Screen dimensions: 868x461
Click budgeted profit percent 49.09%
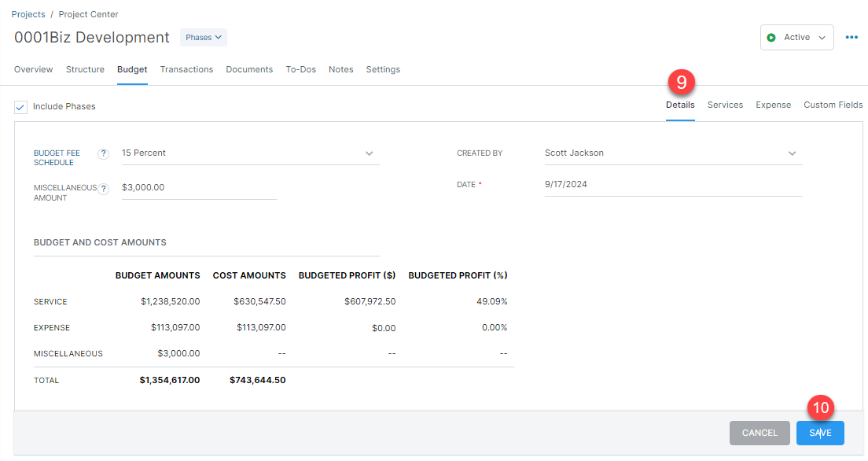pos(491,301)
